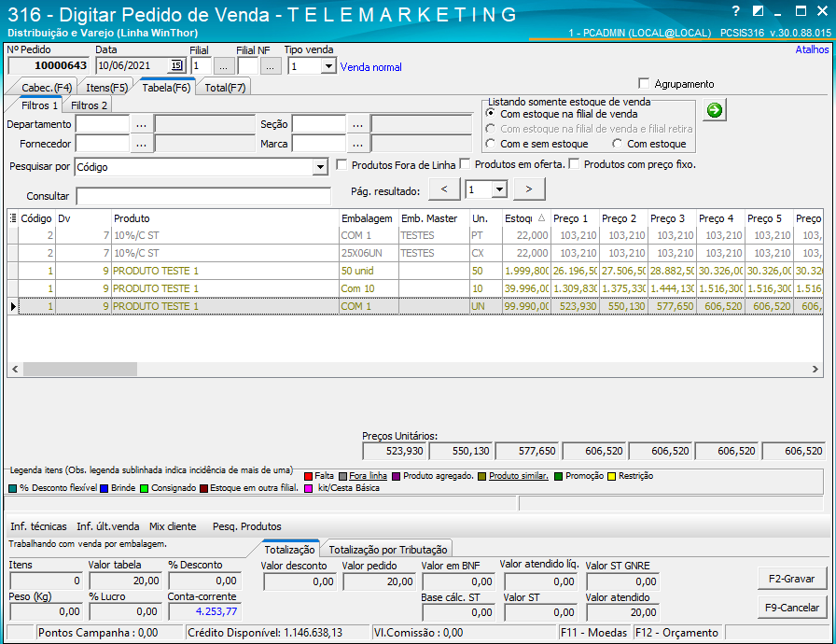Viewport: 836px width, 644px height.
Task: Open the Fornecedor lookup ellipsis button
Action: point(141,144)
